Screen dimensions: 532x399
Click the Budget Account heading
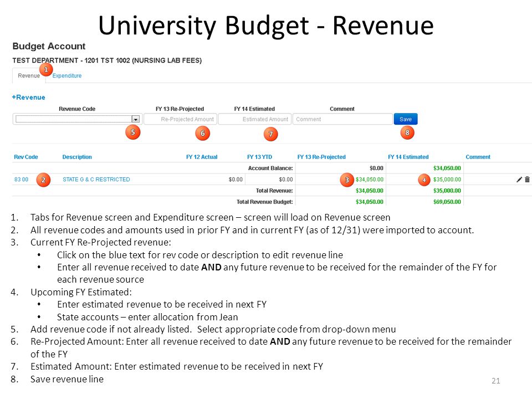[49, 46]
